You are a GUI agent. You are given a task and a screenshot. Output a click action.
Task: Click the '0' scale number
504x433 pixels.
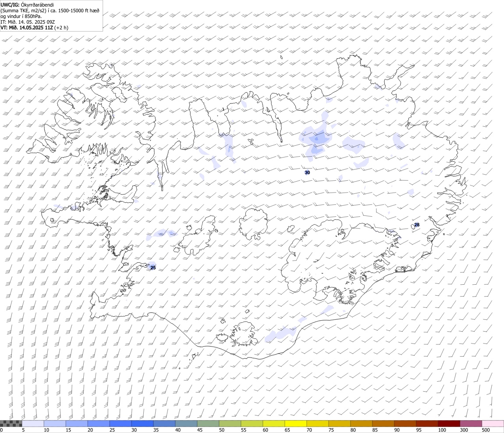pyautogui.click(x=2, y=430)
